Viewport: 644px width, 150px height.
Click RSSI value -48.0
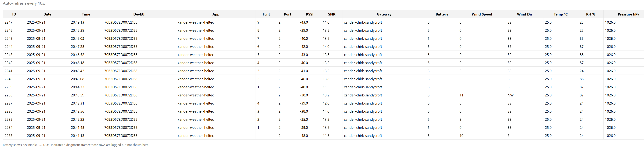pos(304,136)
